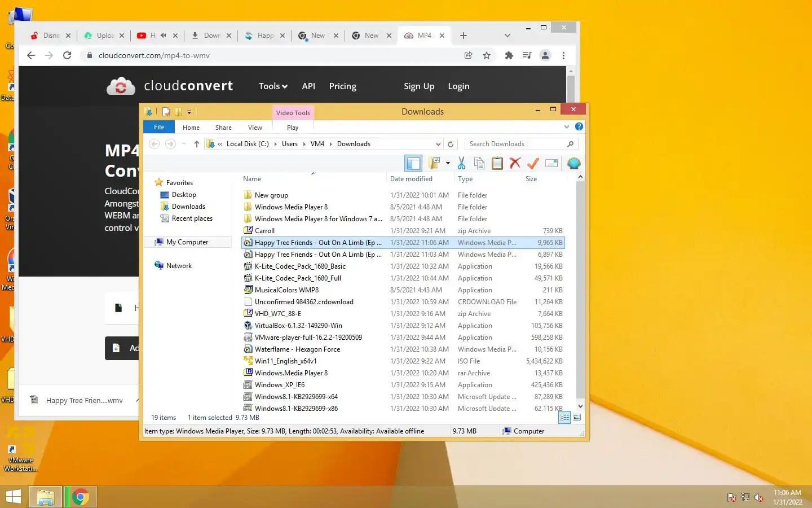The image size is (812, 508).
Task: Select My Computer in navigation pane
Action: click(187, 242)
